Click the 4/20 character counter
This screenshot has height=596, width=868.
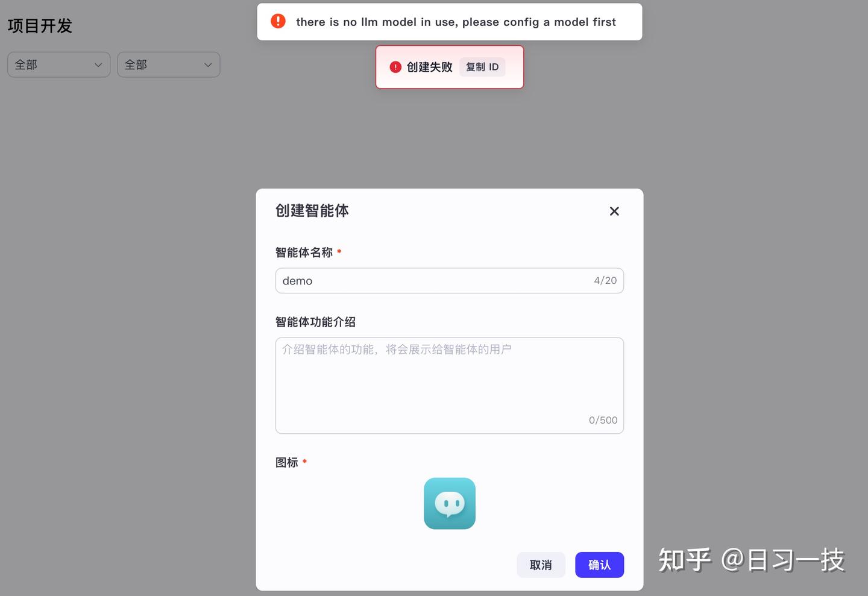(605, 281)
